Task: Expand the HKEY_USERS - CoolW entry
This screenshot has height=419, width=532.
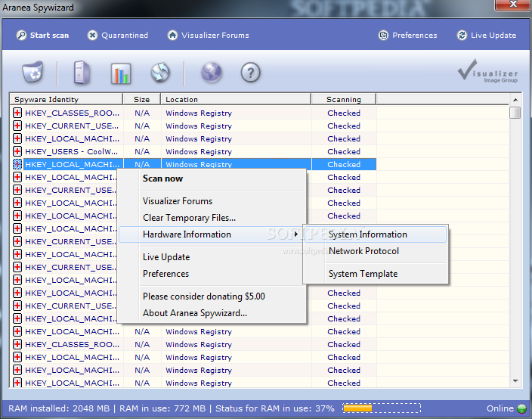Action: (x=17, y=151)
